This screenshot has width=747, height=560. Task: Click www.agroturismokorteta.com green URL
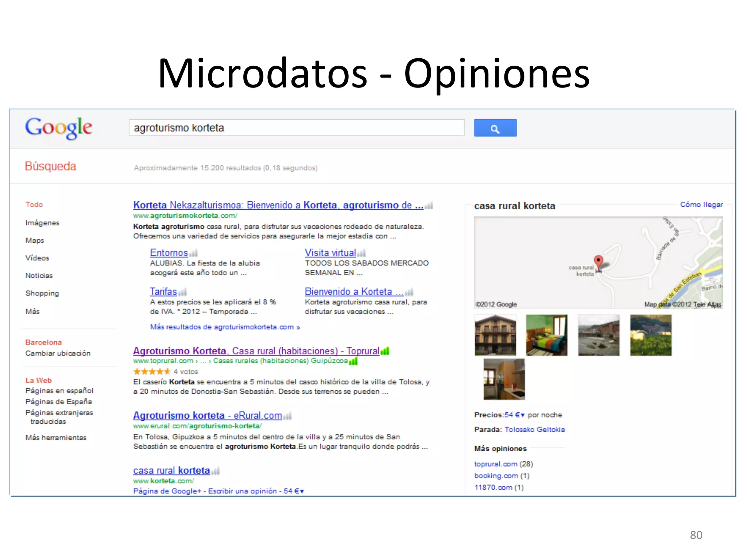click(x=185, y=216)
